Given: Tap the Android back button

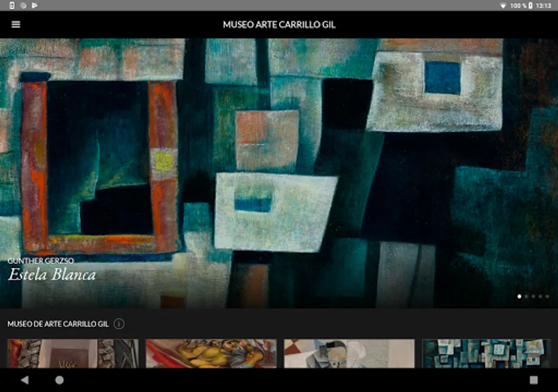Looking at the screenshot, I should (x=24, y=380).
